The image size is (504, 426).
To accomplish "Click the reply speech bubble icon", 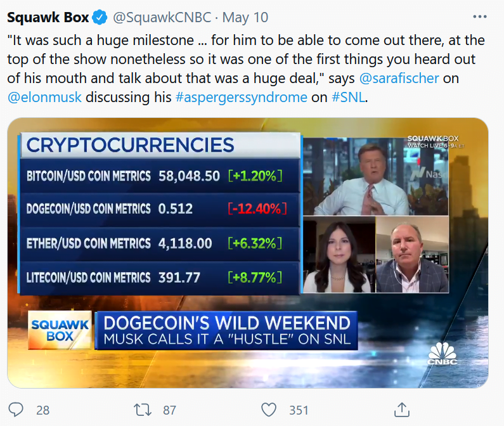I will 17,410.
